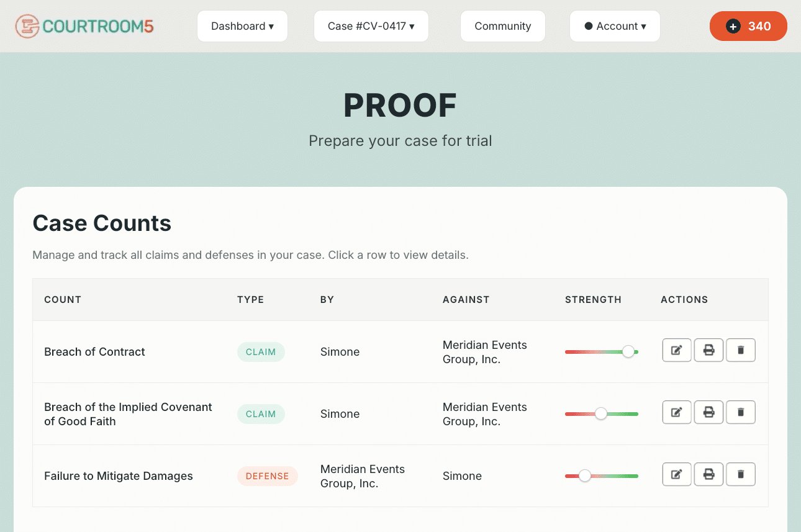Click the BY column header
The height and width of the screenshot is (532, 801).
tap(327, 299)
